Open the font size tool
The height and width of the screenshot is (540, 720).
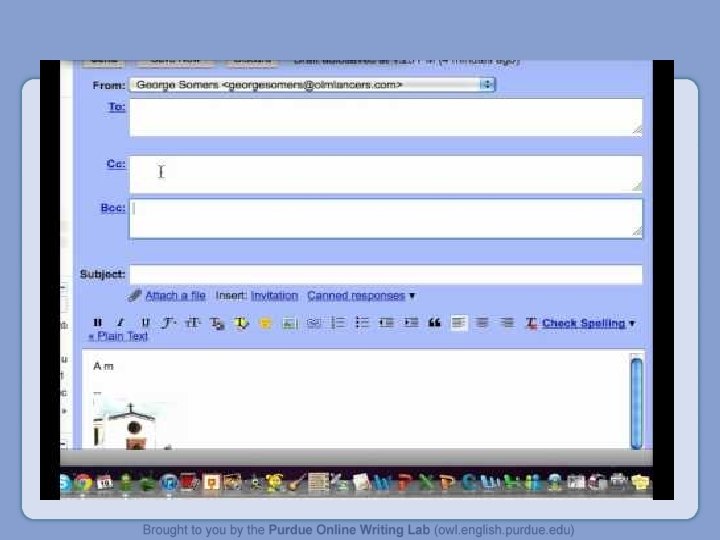193,323
